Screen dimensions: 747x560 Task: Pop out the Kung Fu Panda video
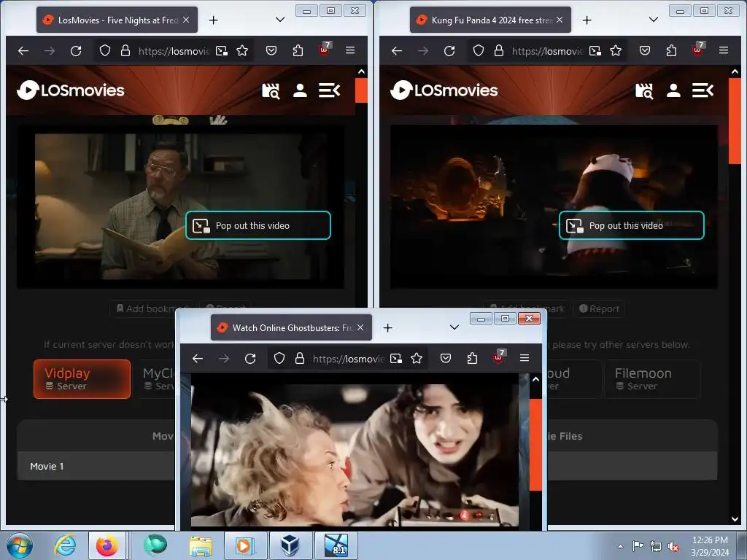click(x=631, y=225)
